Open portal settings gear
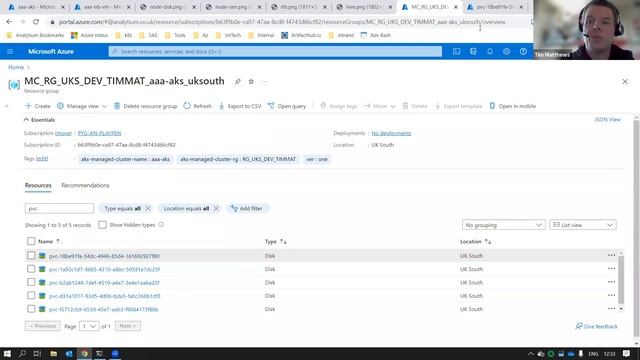The image size is (640, 360). (507, 51)
